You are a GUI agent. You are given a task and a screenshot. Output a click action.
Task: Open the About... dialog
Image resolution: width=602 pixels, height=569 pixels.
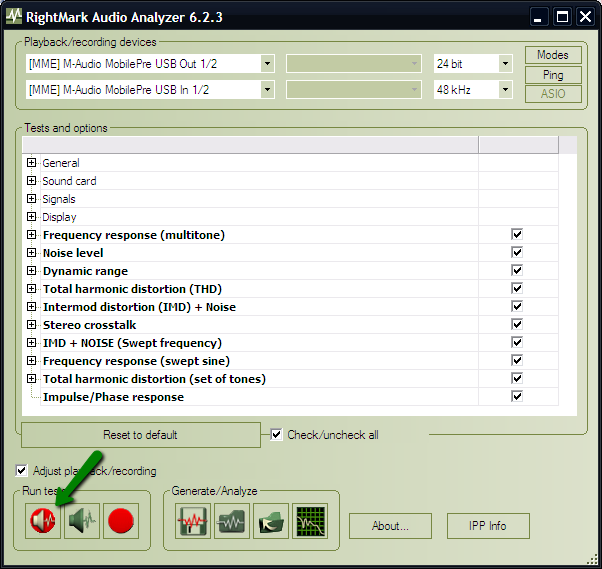390,526
